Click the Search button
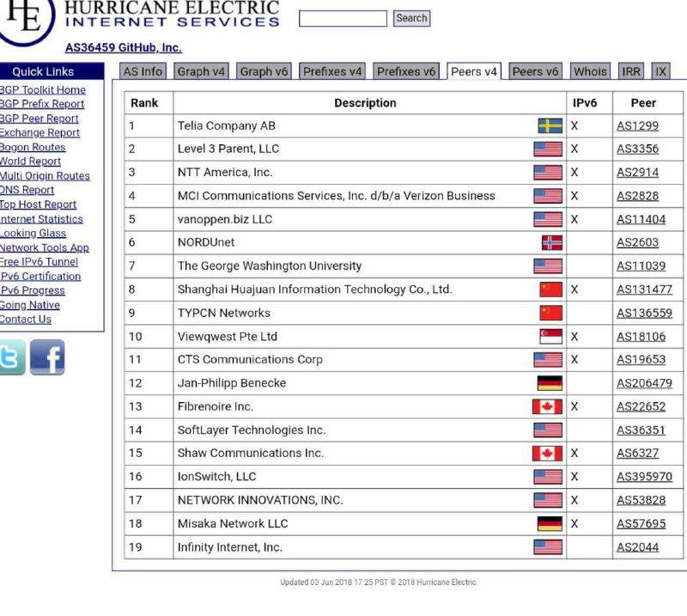This screenshot has width=687, height=616. click(411, 18)
